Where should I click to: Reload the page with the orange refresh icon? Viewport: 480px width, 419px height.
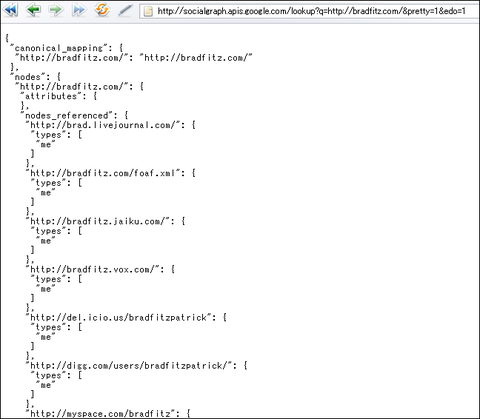point(102,10)
